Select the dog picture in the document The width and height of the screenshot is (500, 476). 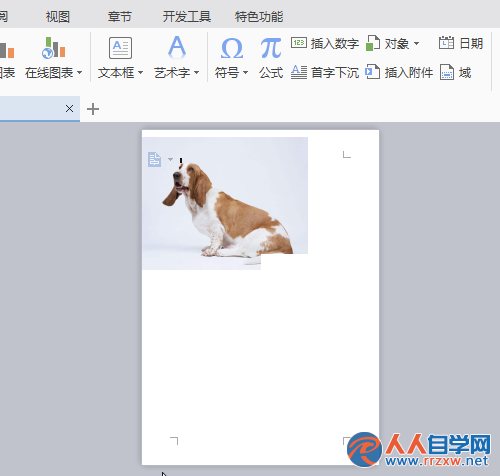tap(225, 203)
